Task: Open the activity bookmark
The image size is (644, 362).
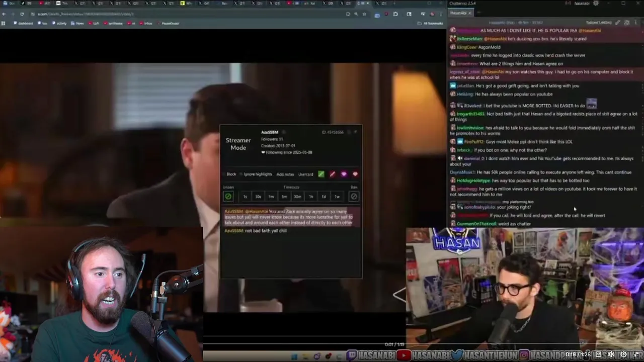Action: pyautogui.click(x=59, y=23)
